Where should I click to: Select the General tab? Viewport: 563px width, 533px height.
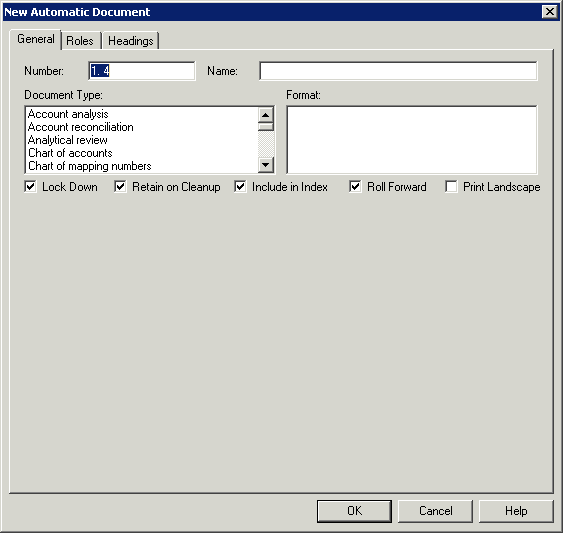click(x=36, y=39)
